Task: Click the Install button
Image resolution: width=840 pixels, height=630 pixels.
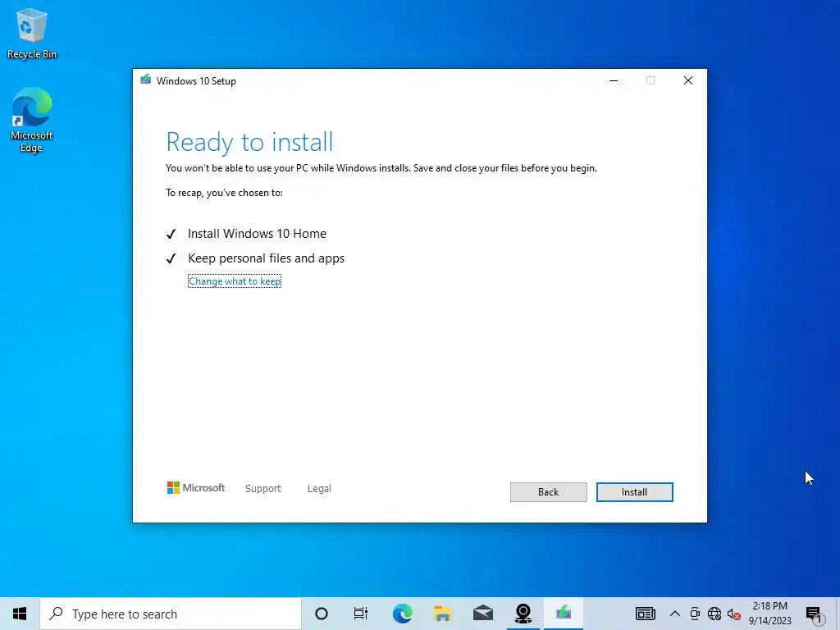Action: tap(634, 492)
